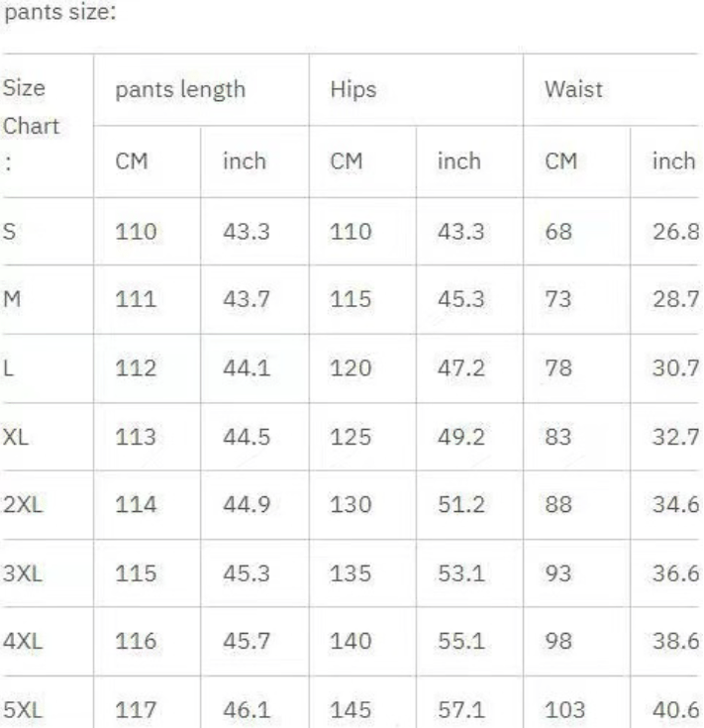
Task: Select the S size row label
Action: pyautogui.click(x=10, y=232)
